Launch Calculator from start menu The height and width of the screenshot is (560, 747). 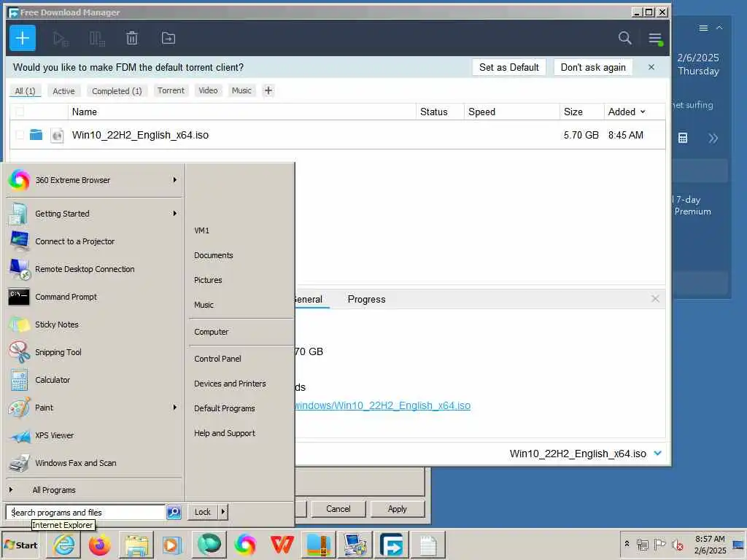point(53,379)
